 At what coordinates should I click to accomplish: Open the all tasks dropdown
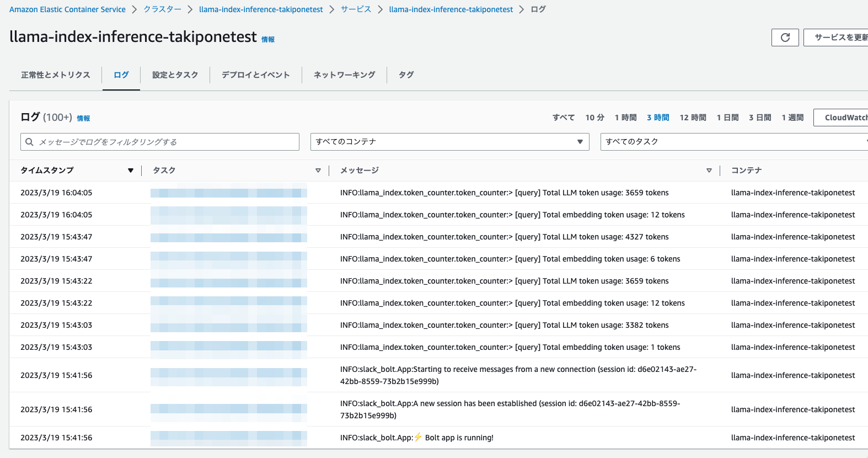point(734,142)
